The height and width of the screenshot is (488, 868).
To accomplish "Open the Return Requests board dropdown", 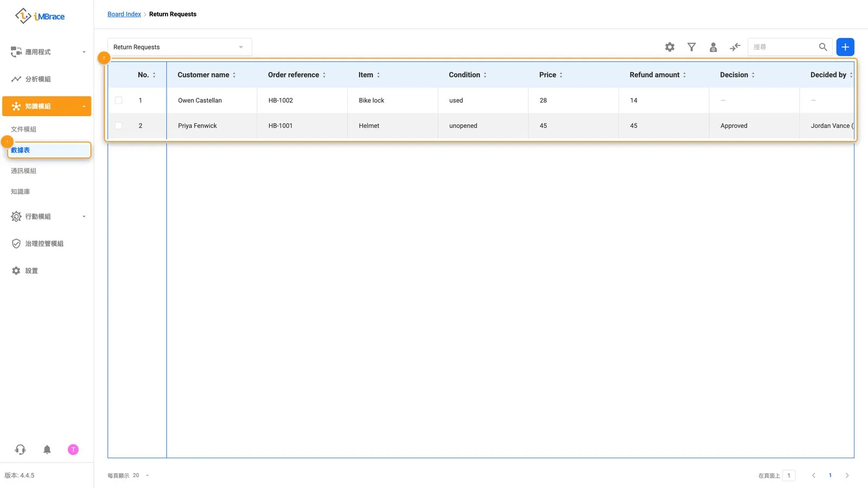I will (180, 47).
